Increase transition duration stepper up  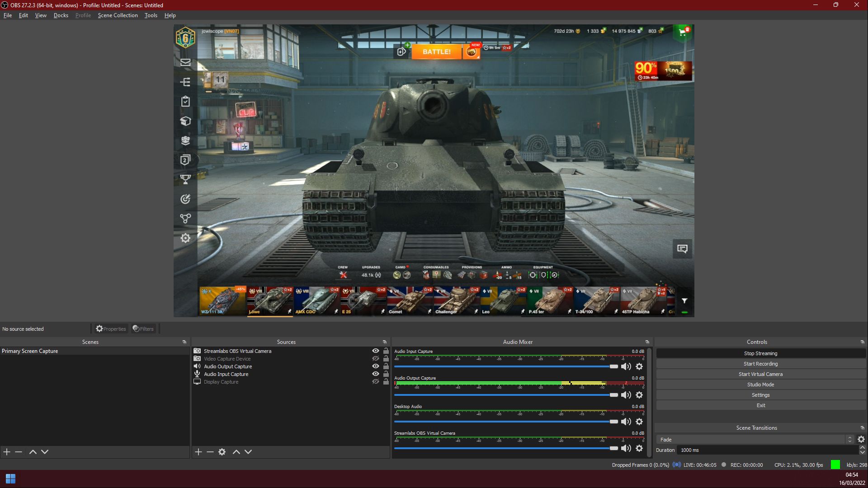coord(863,448)
